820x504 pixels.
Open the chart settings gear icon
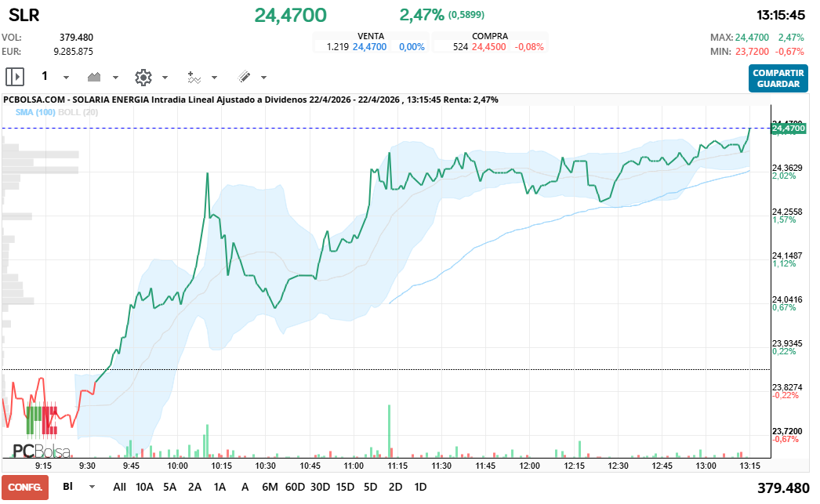[143, 77]
